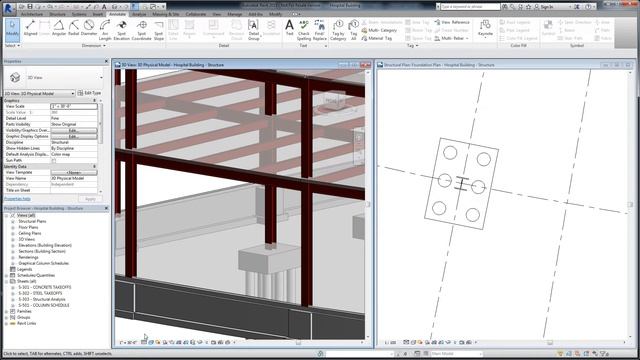
Task: Open the Revit application menu button
Action: [x=8, y=8]
